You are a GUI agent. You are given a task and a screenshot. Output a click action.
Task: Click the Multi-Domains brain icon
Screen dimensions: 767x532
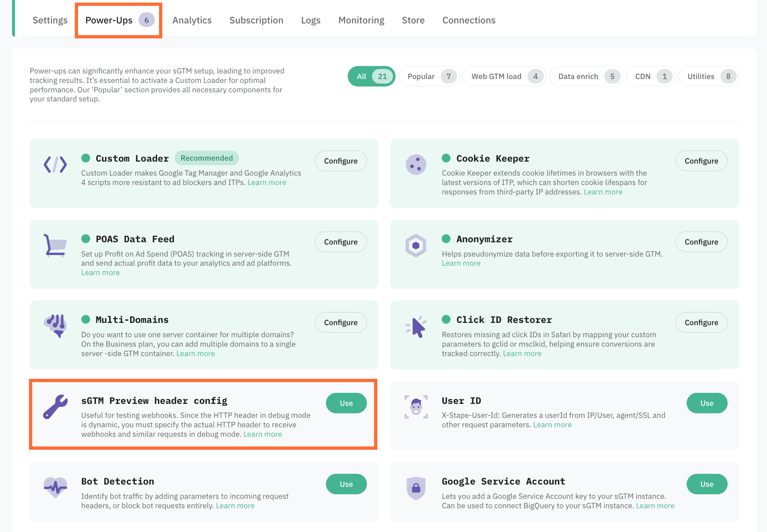pyautogui.click(x=55, y=327)
